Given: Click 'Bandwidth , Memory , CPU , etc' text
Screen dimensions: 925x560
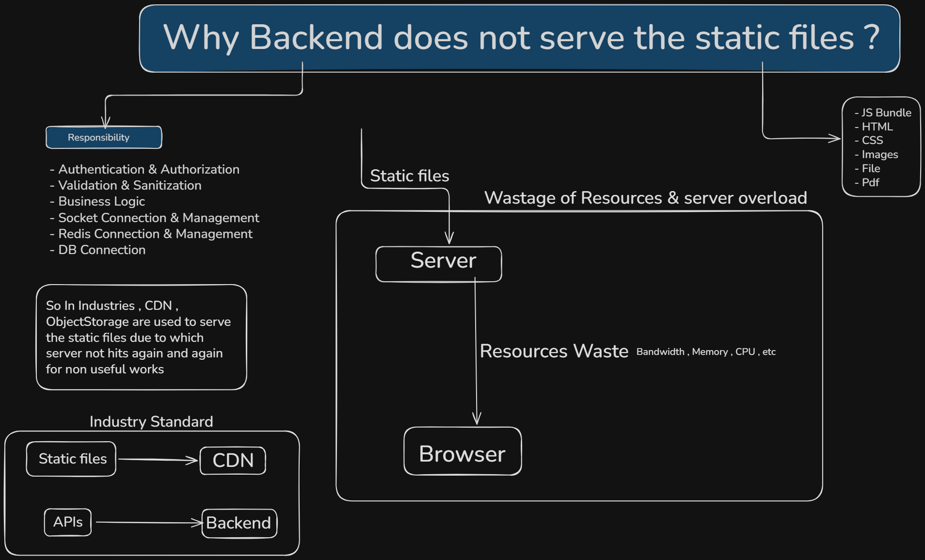Looking at the screenshot, I should (x=706, y=352).
